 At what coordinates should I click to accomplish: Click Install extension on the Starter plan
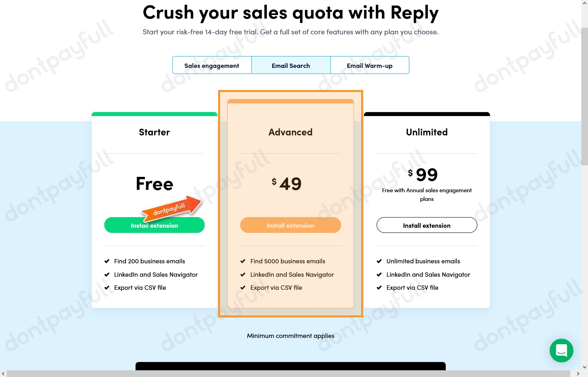tap(154, 225)
